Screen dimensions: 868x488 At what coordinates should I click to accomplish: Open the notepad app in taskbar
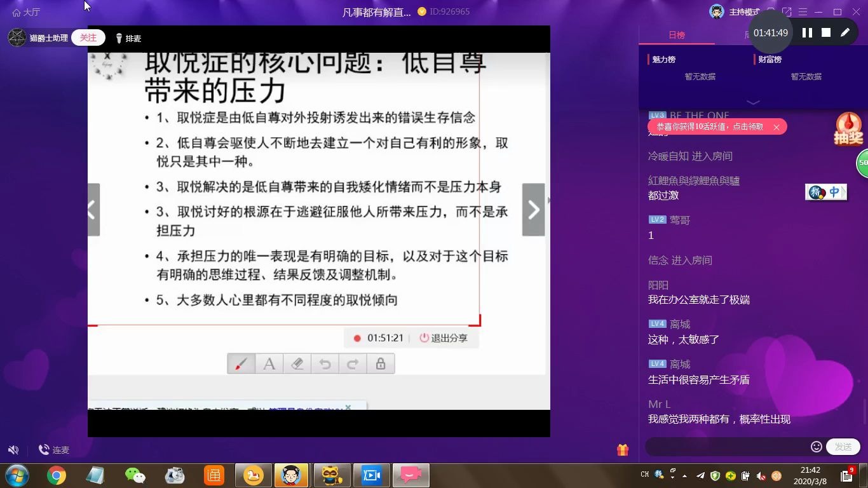coord(95,475)
